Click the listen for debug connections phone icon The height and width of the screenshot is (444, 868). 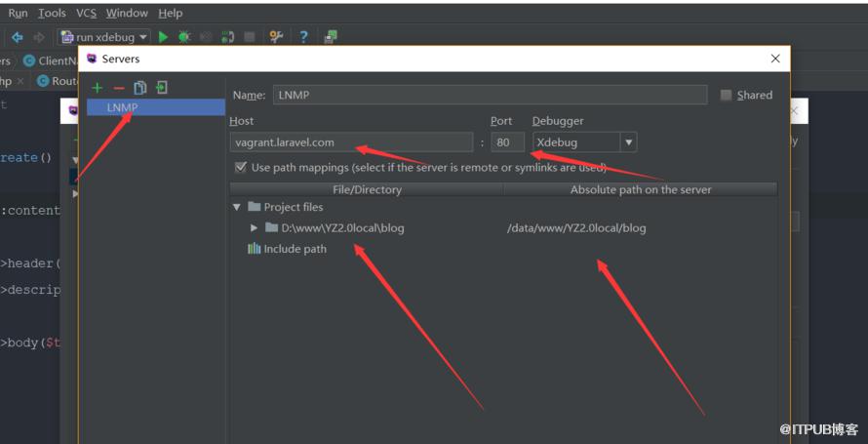click(227, 37)
